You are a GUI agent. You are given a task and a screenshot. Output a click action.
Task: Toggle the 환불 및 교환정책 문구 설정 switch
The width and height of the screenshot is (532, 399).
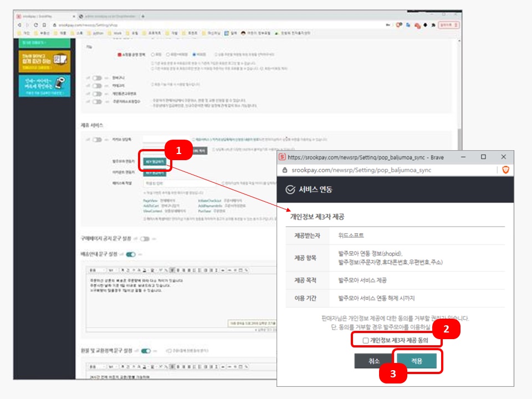[146, 351]
